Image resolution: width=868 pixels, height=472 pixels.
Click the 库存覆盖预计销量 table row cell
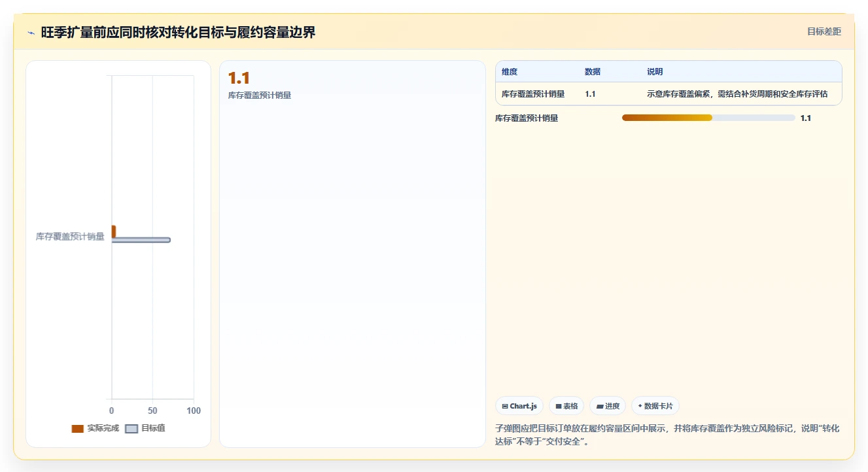pyautogui.click(x=533, y=94)
